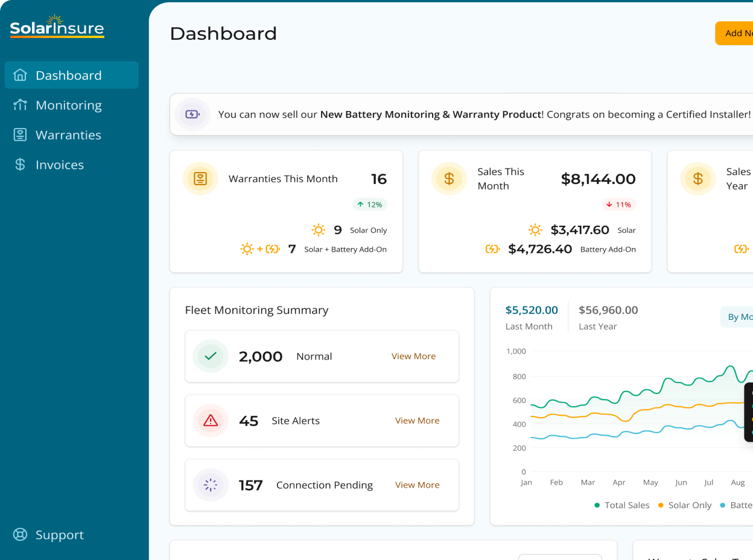This screenshot has height=560, width=753.
Task: Click the SolarInsure logo
Action: point(57,27)
